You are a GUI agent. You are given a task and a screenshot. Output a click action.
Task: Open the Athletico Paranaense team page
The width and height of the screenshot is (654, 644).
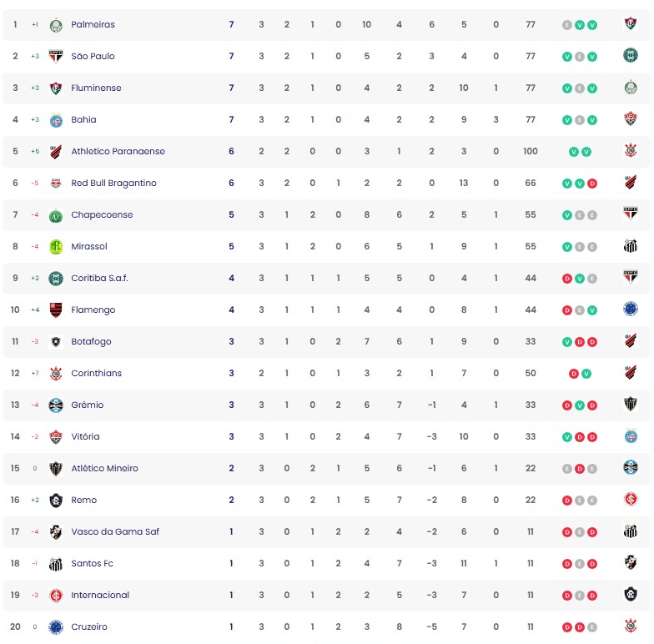click(118, 152)
